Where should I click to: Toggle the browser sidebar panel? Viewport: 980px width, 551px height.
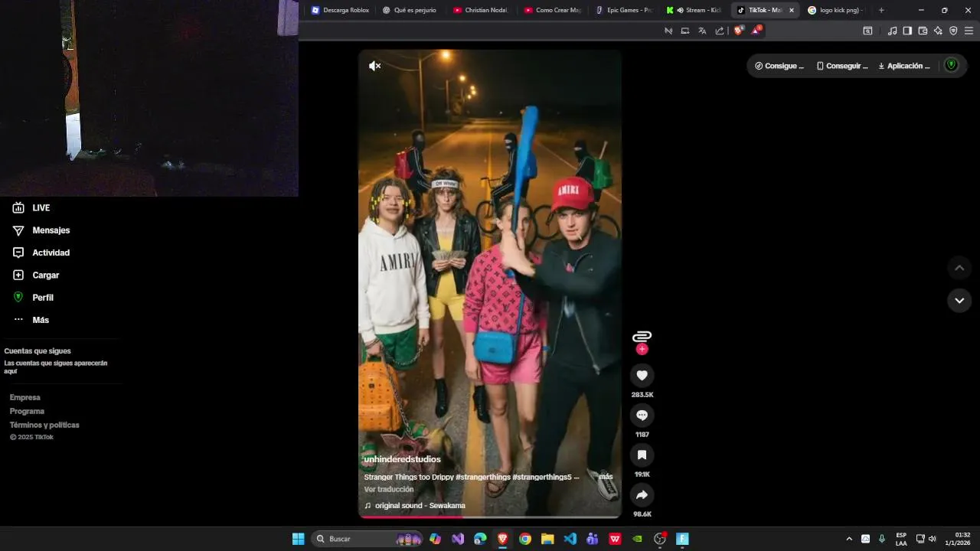point(907,31)
